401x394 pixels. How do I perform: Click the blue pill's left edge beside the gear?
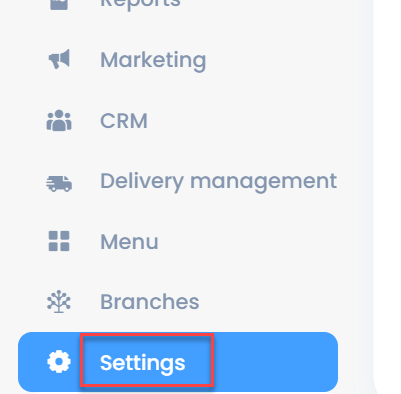[x=32, y=362]
